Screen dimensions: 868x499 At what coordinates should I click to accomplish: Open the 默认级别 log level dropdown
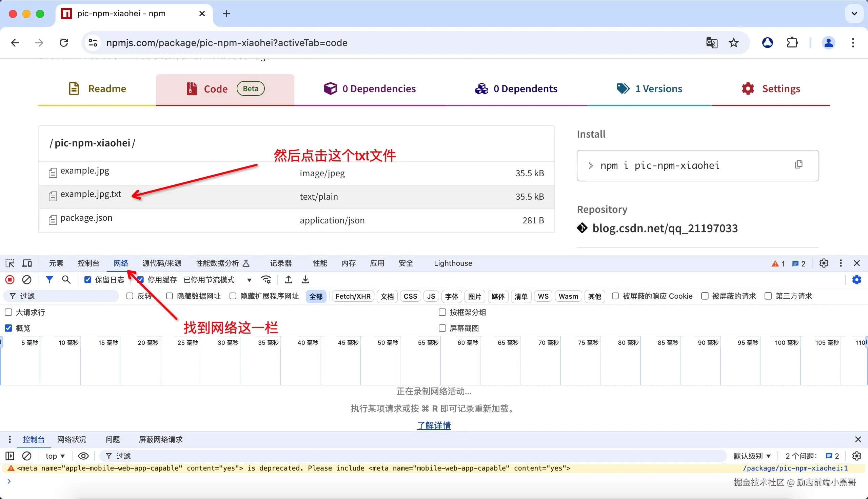coord(752,456)
